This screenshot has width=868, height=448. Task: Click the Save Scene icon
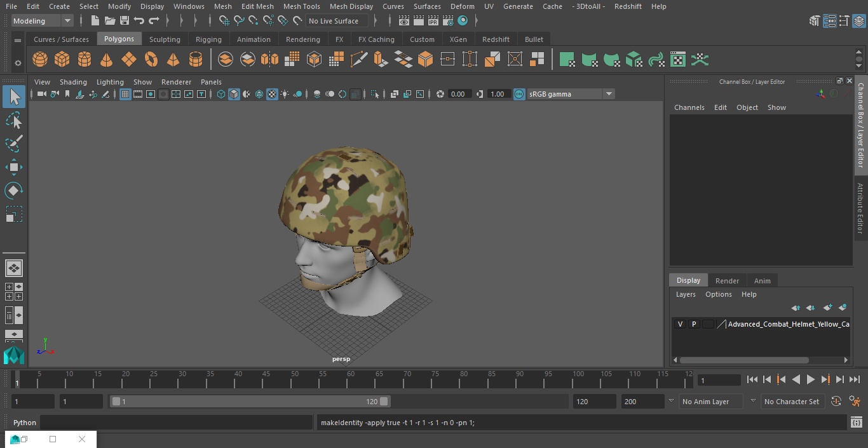(125, 21)
